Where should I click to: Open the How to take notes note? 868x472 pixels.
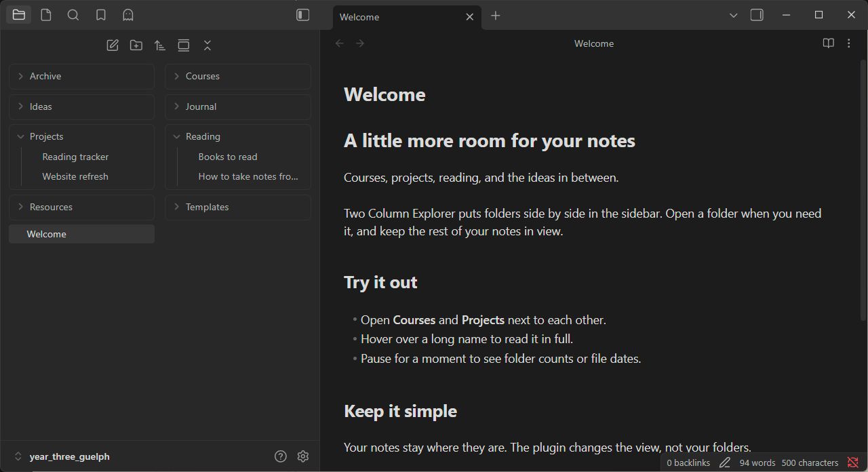point(248,176)
